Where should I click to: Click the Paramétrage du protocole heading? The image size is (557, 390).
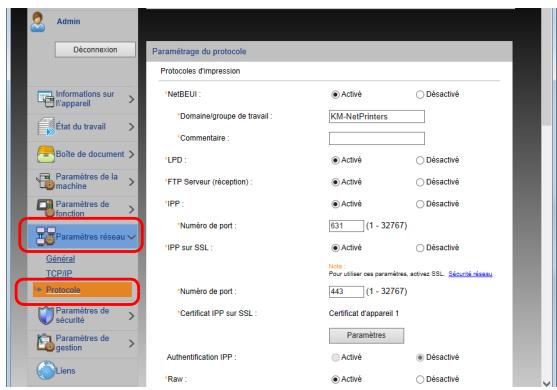tap(199, 52)
